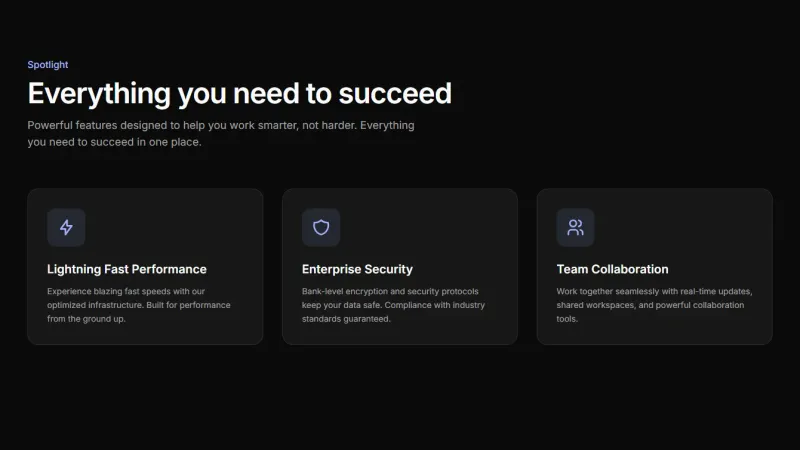Click the team users icon

[x=575, y=228]
